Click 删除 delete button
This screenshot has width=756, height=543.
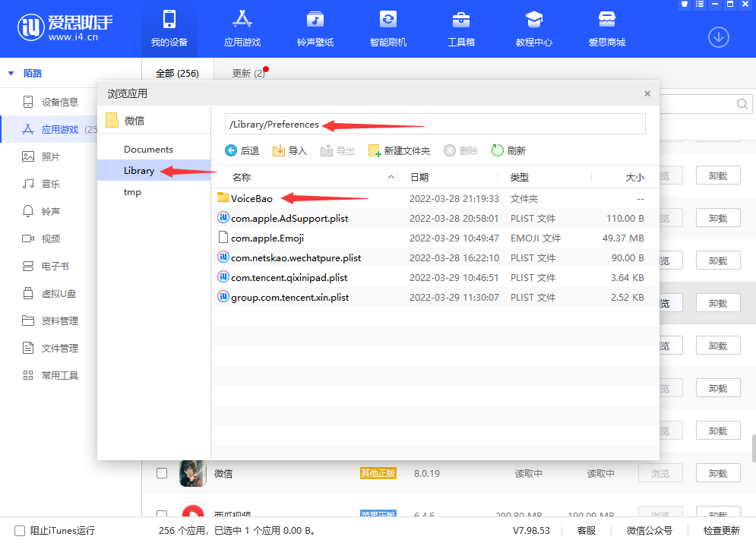tap(461, 151)
